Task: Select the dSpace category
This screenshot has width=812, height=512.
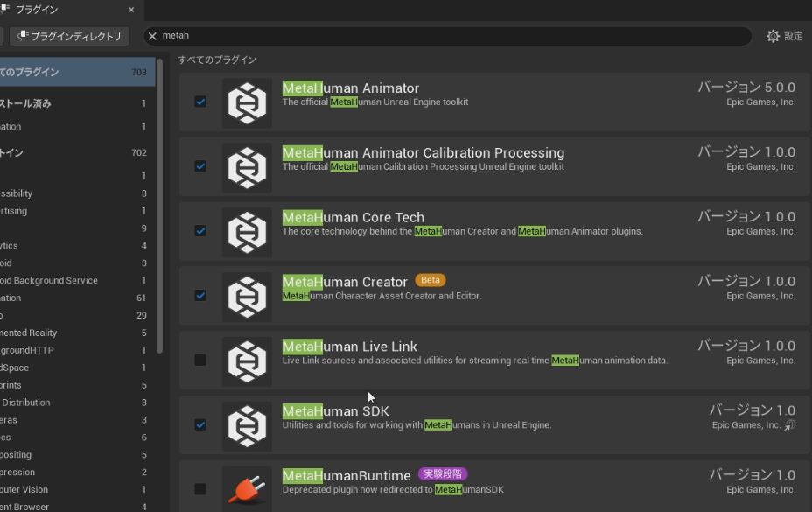Action: (78, 368)
